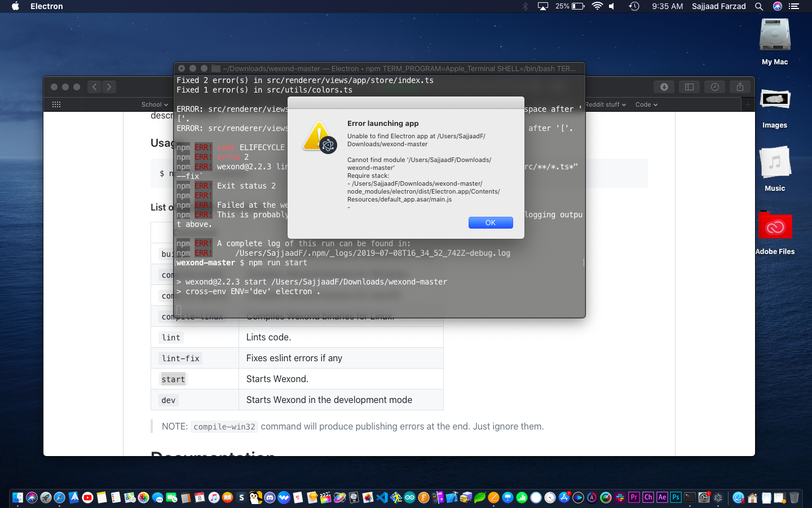Launch Photoshop from the Dock
The image size is (812, 508).
tap(674, 498)
